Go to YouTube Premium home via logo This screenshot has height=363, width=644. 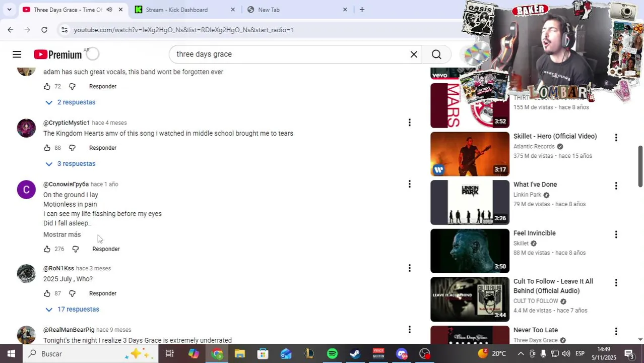[x=57, y=54]
